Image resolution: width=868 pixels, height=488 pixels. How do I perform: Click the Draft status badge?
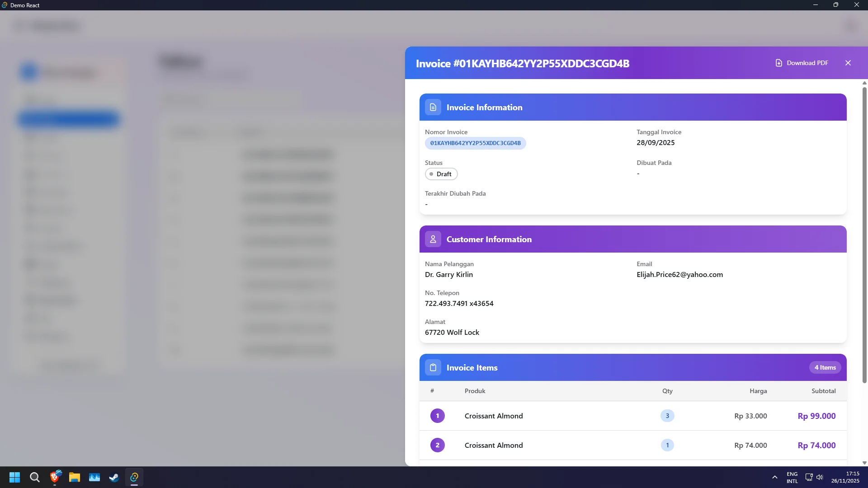441,174
